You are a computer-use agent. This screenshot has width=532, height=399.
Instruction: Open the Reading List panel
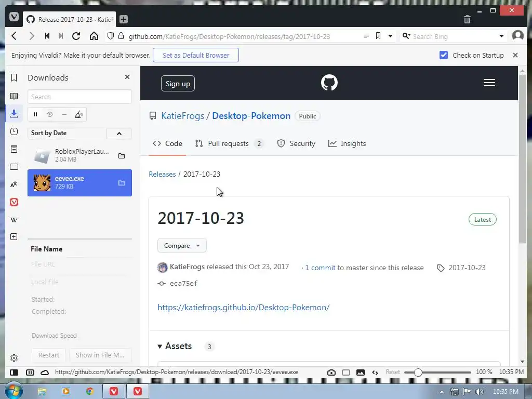point(14,96)
